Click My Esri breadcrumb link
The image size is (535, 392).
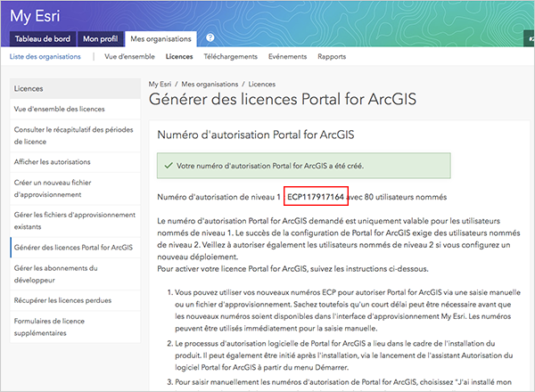pos(160,85)
